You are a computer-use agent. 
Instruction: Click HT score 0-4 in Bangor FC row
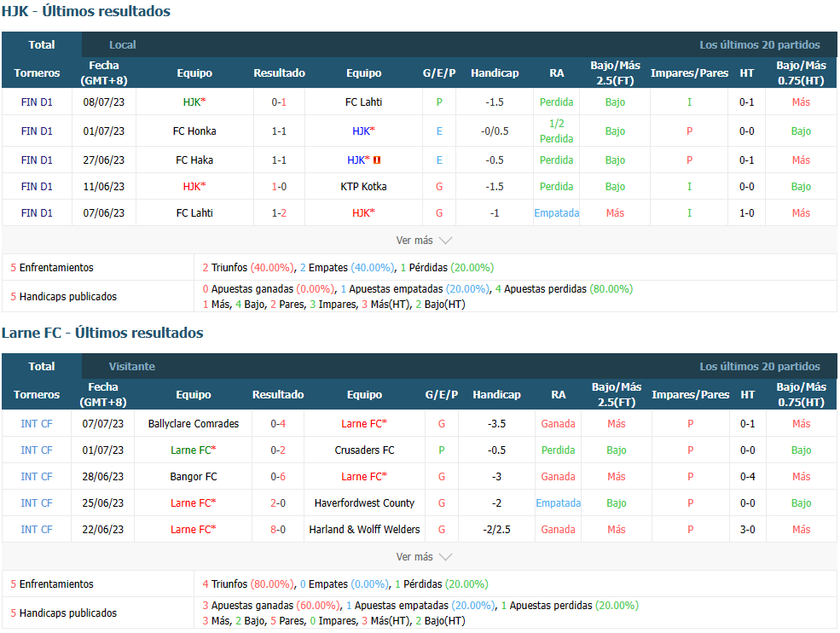point(748,477)
